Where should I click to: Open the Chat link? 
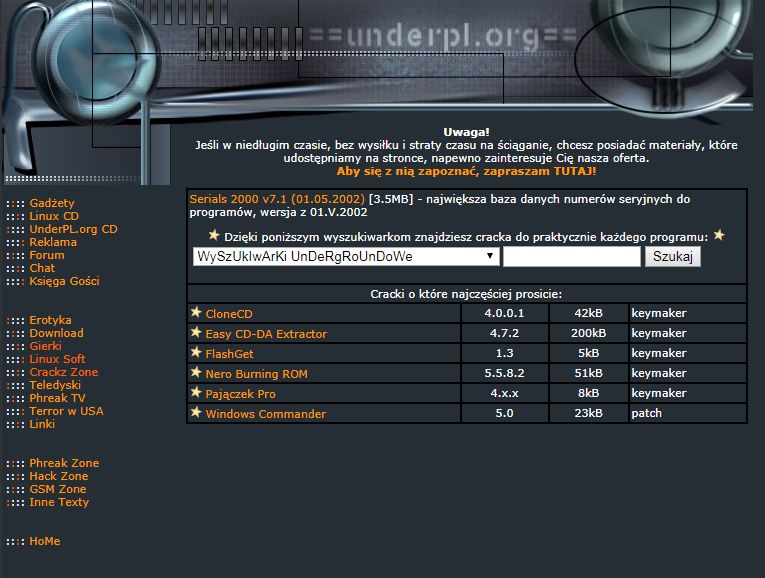42,268
